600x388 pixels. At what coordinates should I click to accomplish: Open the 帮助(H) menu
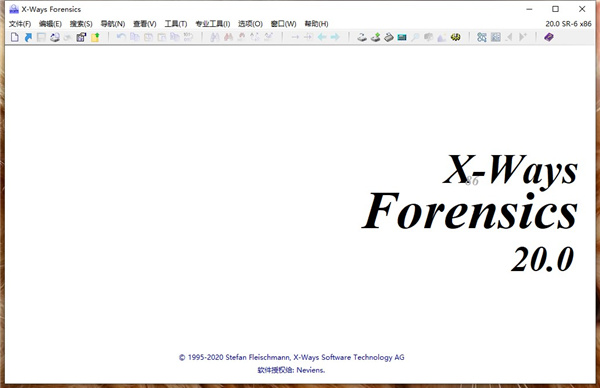coord(316,24)
